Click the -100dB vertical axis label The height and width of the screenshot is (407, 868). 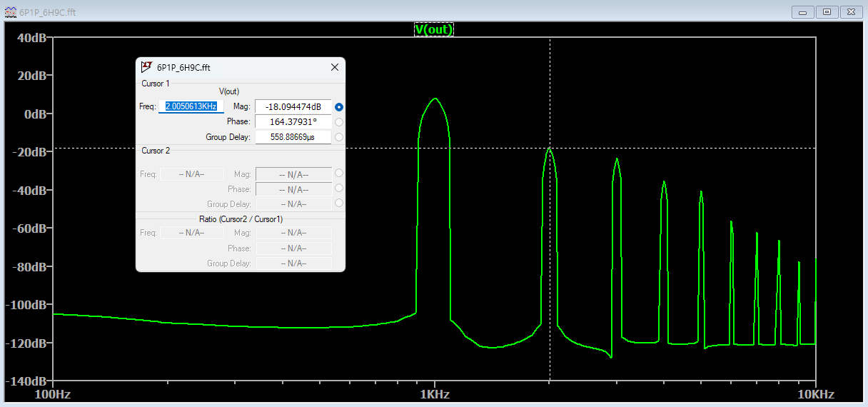[26, 305]
